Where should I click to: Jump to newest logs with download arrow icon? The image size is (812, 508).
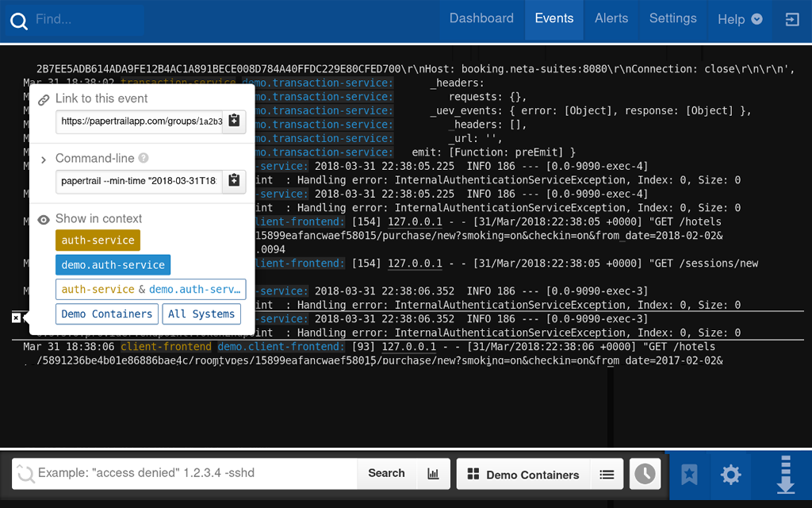point(785,475)
